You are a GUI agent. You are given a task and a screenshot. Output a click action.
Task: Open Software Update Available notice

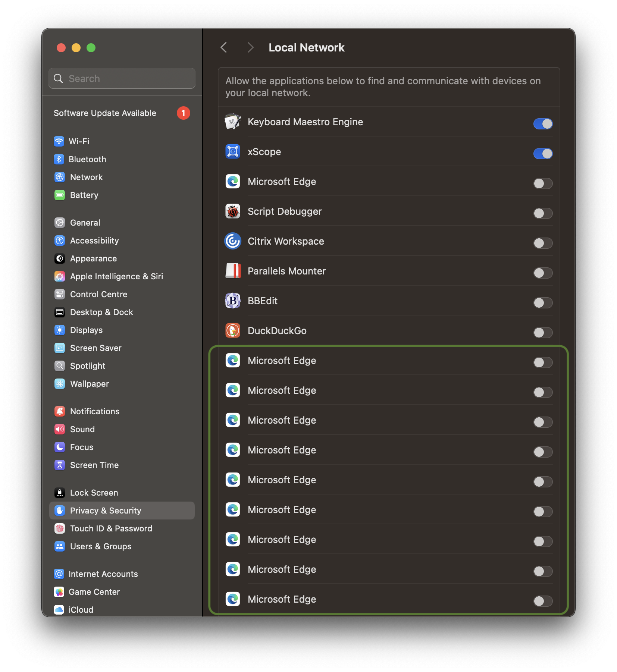(122, 113)
